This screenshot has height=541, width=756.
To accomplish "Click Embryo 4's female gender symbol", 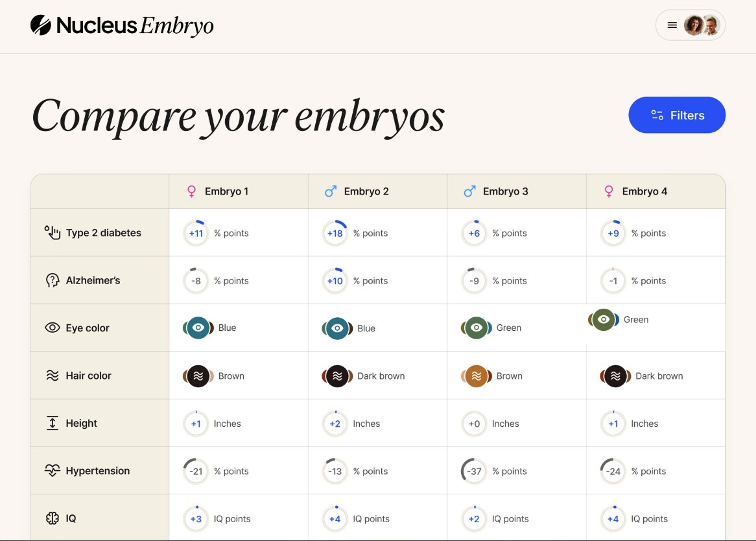I will click(x=609, y=191).
